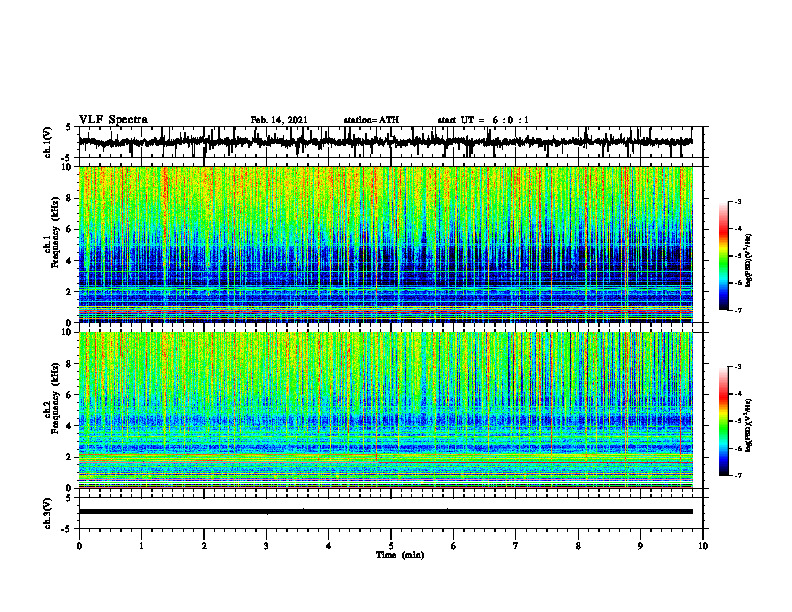Click the "6" kHz tick on ch.2 frequency axis
The image size is (792, 612).
70,395
